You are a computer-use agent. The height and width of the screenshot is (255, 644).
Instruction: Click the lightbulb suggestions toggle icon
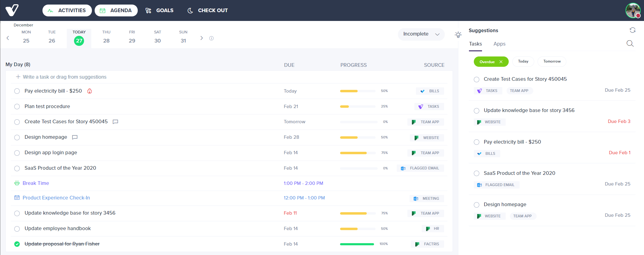(458, 35)
